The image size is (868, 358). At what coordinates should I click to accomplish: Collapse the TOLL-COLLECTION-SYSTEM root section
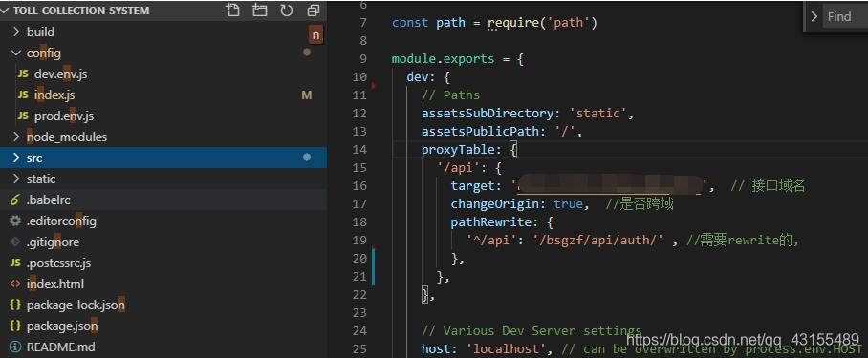point(76,11)
